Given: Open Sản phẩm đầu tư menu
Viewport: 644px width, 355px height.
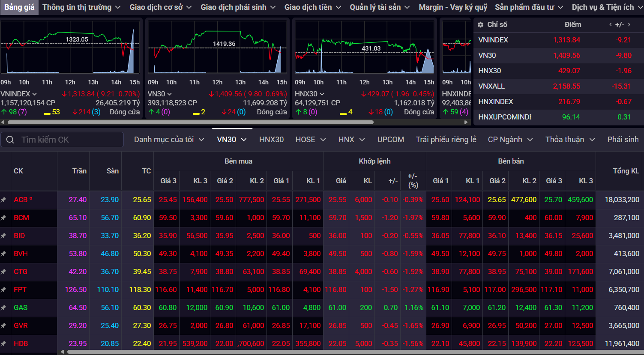Looking at the screenshot, I should (x=529, y=7).
